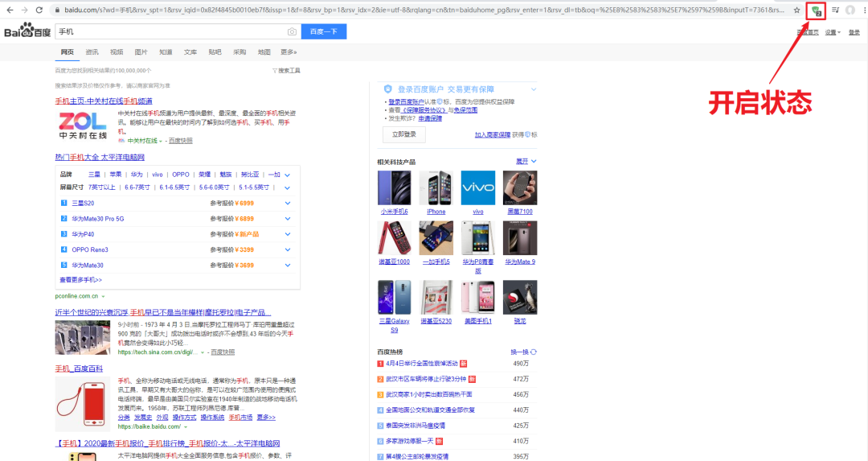Switch to the 文库 tab

(190, 52)
